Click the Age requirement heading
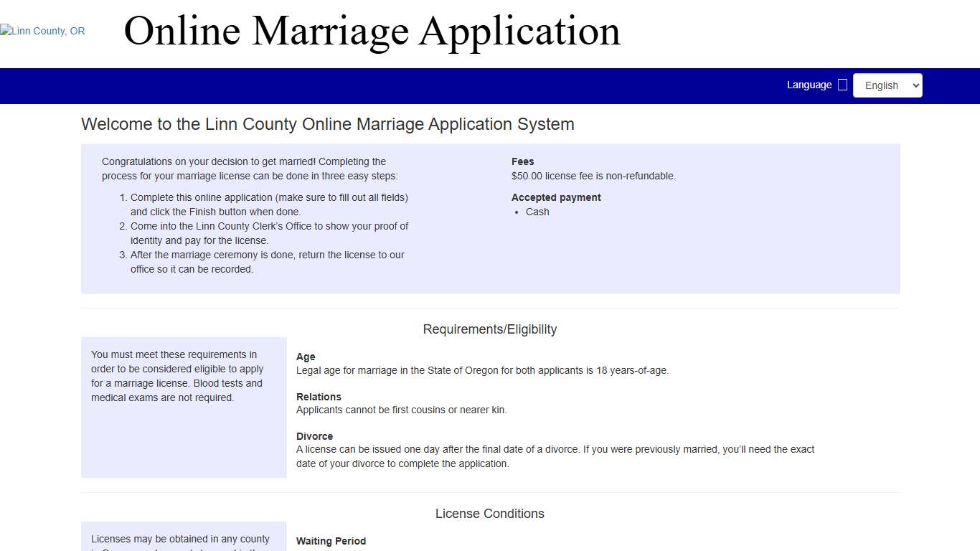 305,357
